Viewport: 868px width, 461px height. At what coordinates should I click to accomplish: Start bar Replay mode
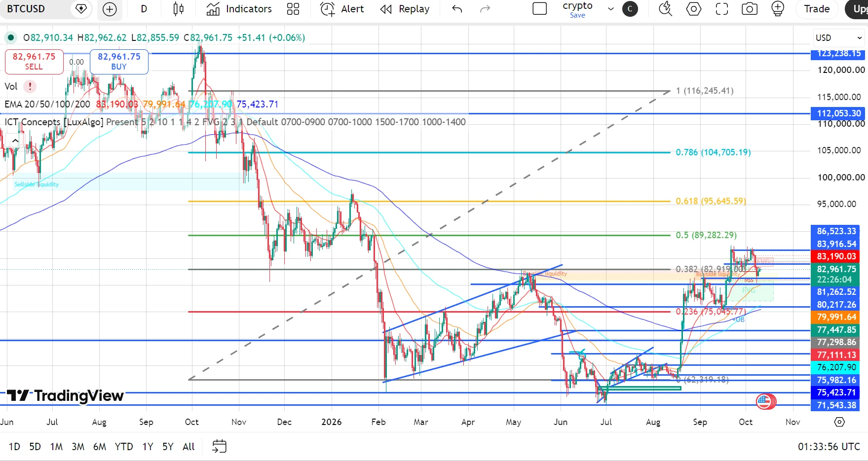coord(405,9)
